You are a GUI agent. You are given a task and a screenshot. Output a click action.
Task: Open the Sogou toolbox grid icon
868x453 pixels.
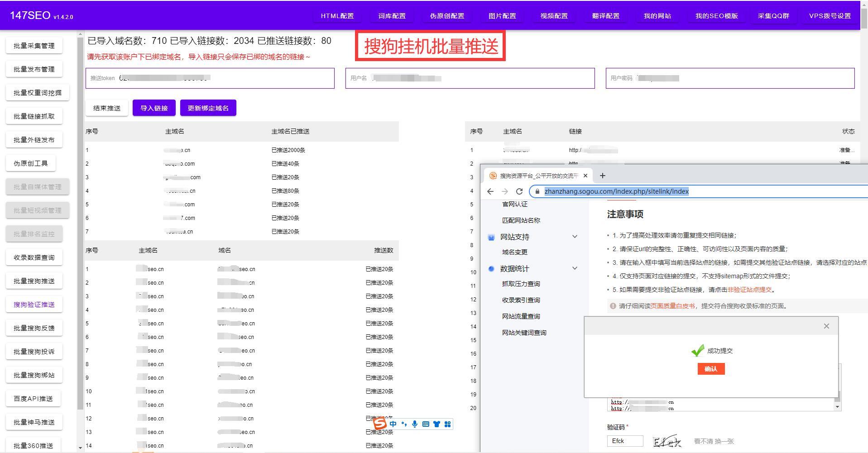click(x=447, y=424)
